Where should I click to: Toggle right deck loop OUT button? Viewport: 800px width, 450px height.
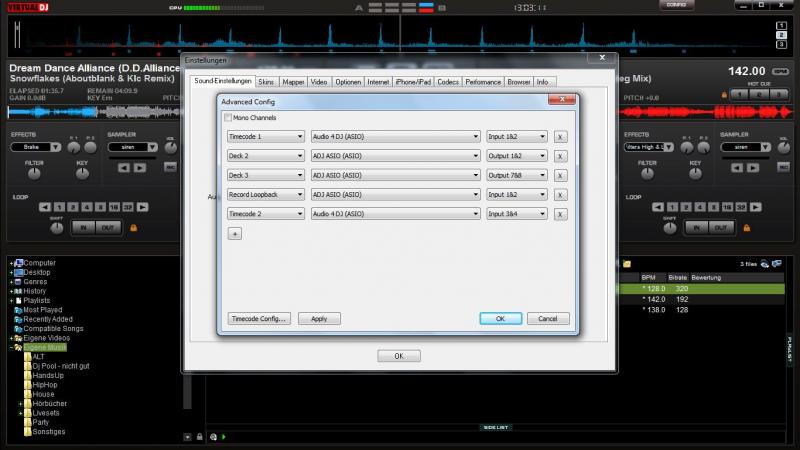tap(720, 228)
